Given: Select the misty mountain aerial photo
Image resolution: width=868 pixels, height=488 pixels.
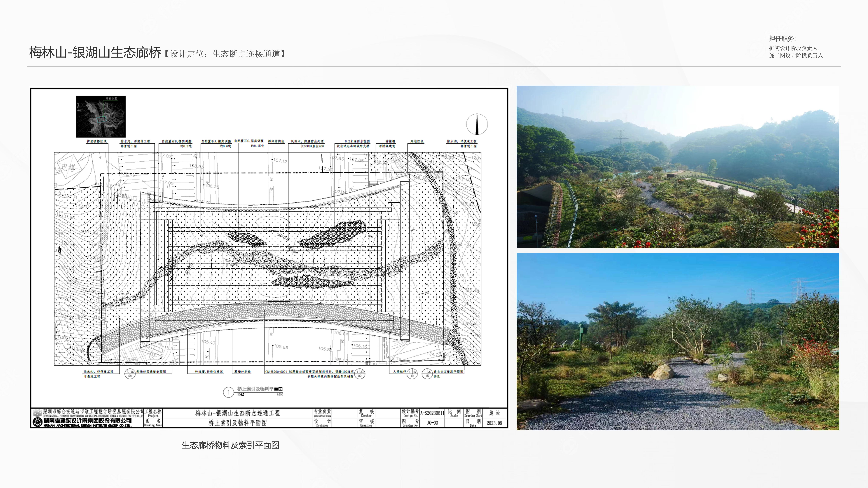Looking at the screenshot, I should (678, 167).
